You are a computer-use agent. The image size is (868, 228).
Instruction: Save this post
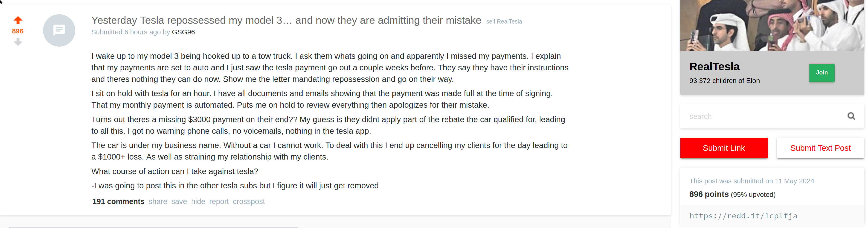[x=179, y=201]
